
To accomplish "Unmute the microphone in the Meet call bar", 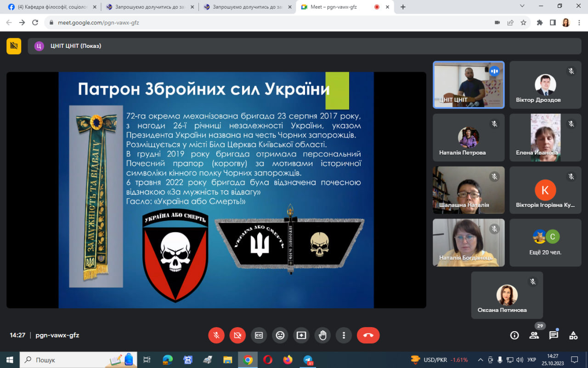I will coord(216,335).
